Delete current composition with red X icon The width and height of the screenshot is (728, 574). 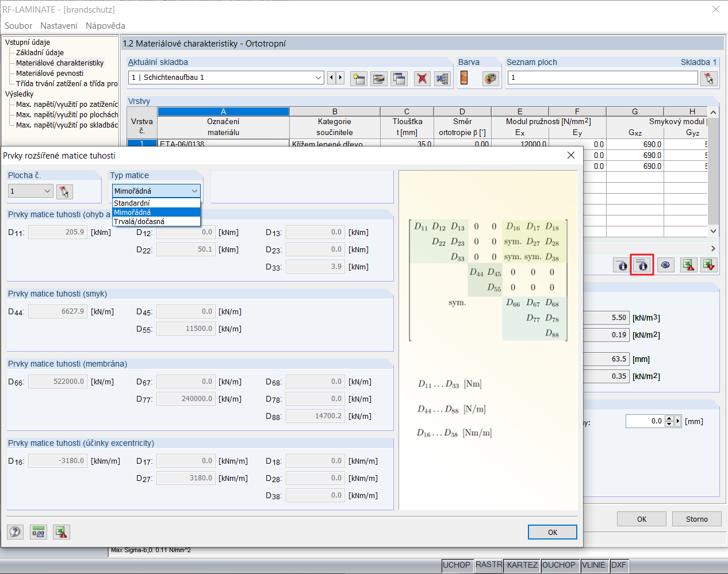(x=422, y=79)
